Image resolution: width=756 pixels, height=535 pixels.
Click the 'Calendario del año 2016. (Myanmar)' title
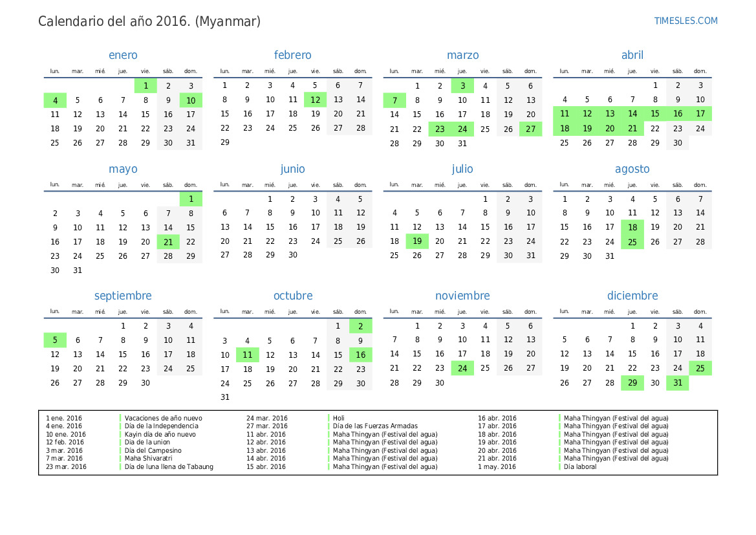(x=149, y=21)
